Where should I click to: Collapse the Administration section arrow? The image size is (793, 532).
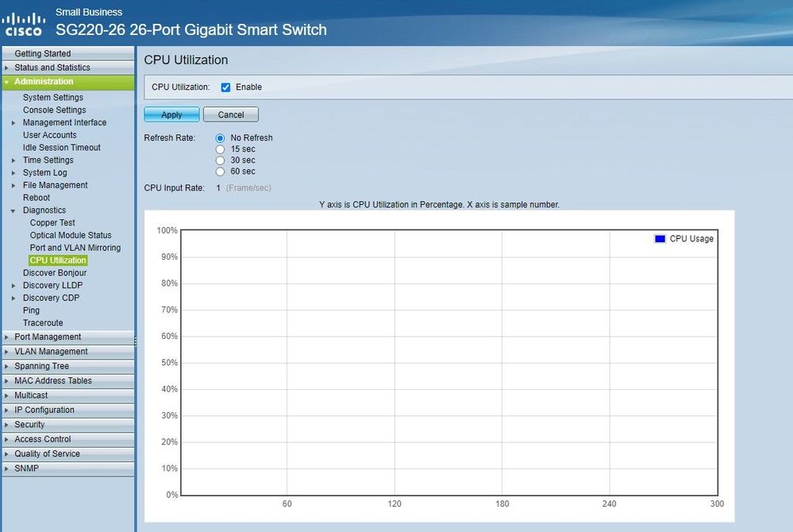[x=6, y=82]
